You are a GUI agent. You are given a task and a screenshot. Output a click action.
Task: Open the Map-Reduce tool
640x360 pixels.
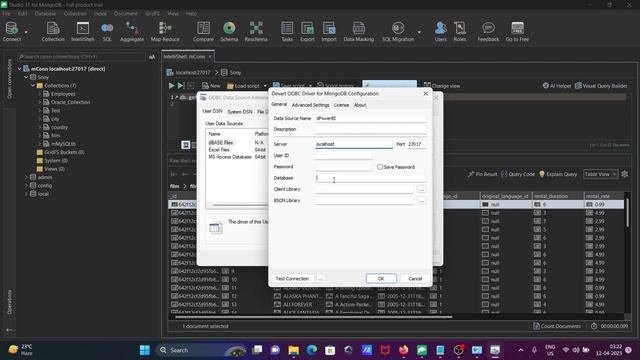tap(165, 32)
